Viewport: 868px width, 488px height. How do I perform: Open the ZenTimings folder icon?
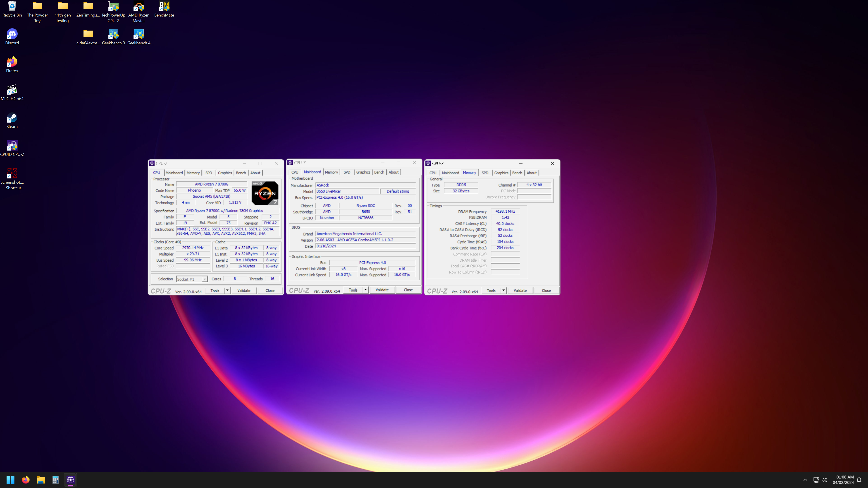point(88,9)
